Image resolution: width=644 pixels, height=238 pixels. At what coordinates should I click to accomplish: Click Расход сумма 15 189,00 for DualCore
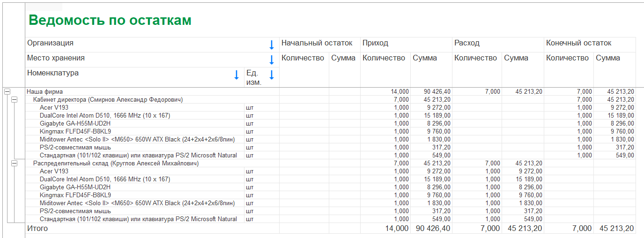pos(530,179)
